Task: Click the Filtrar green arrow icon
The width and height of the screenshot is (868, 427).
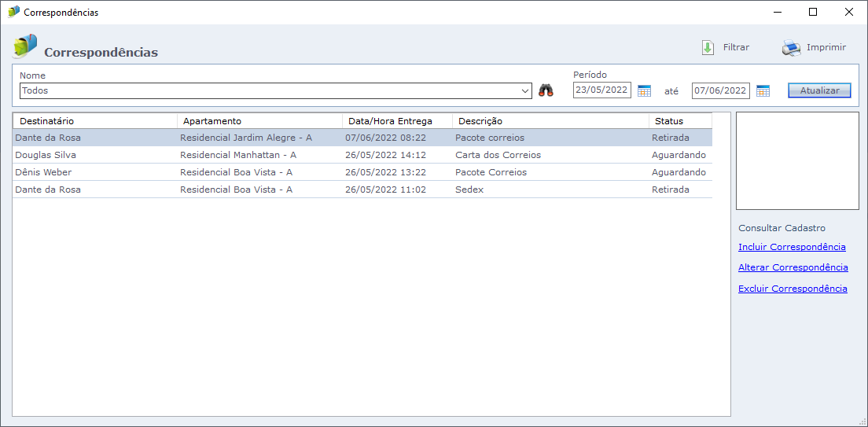Action: pos(708,48)
